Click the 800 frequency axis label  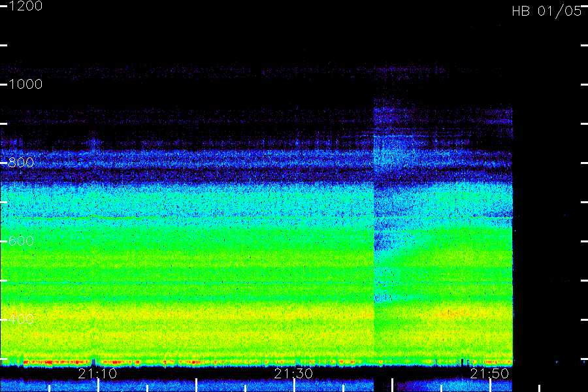[21, 163]
